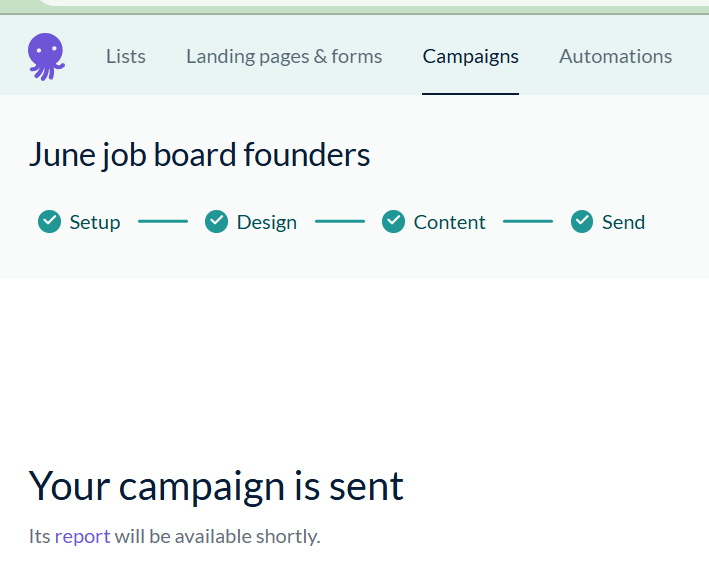Viewport: 709px width, 567px height.
Task: Click the connector line between Design and Content
Action: (340, 221)
